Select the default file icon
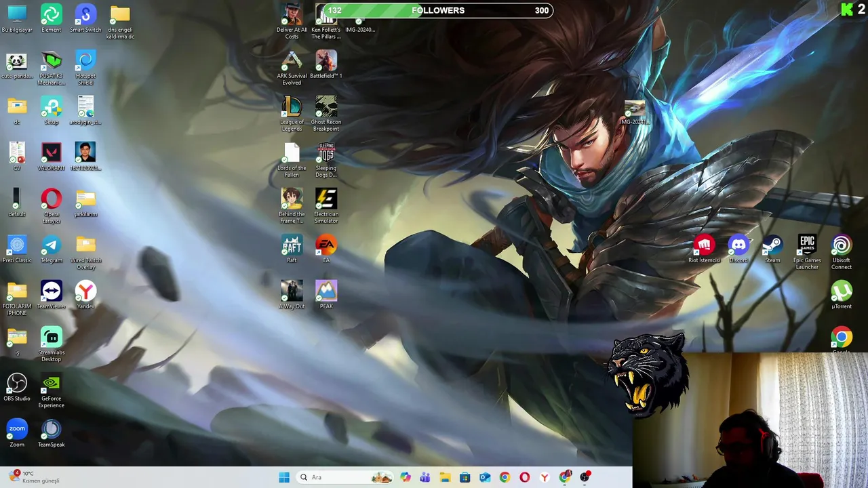Viewport: 868px width, 488px height. tap(17, 203)
